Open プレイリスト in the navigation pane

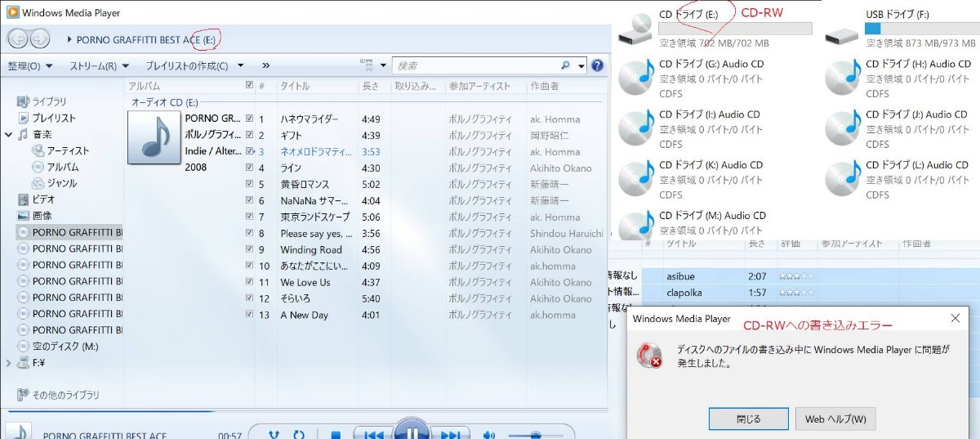coord(46,118)
